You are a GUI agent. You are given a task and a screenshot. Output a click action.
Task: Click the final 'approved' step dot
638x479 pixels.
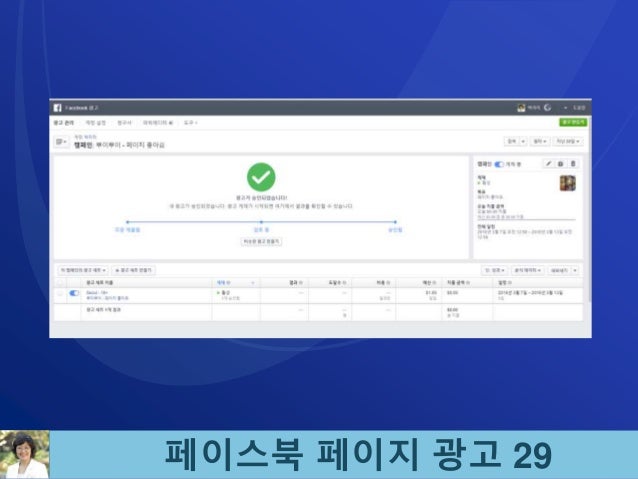[395, 222]
